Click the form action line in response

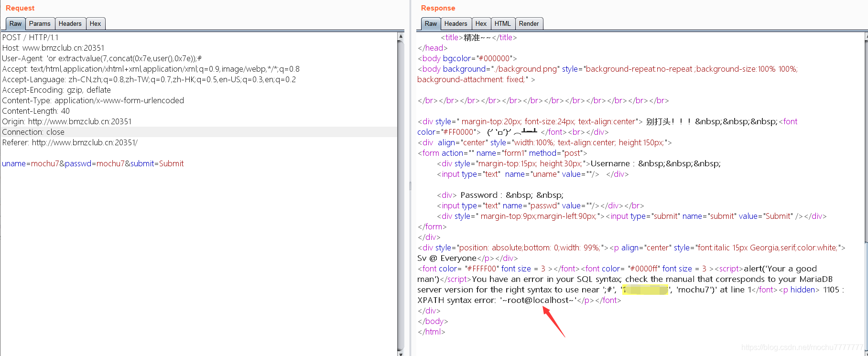[502, 153]
